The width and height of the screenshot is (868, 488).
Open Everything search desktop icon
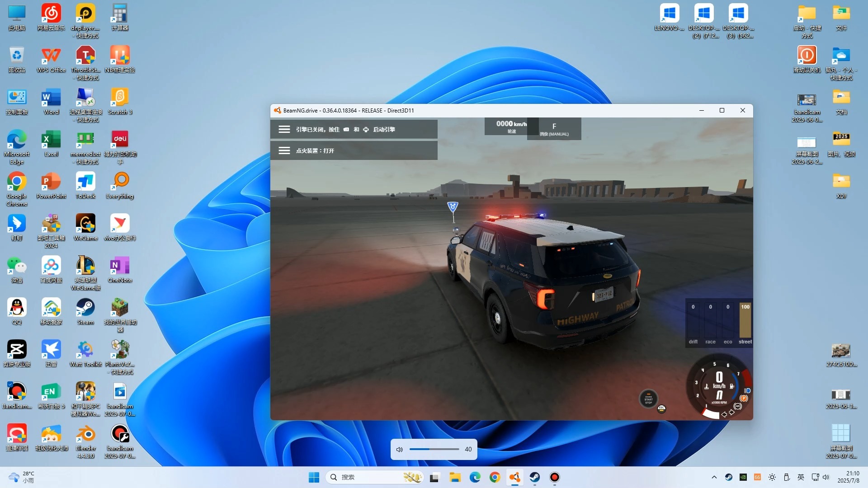pos(120,186)
